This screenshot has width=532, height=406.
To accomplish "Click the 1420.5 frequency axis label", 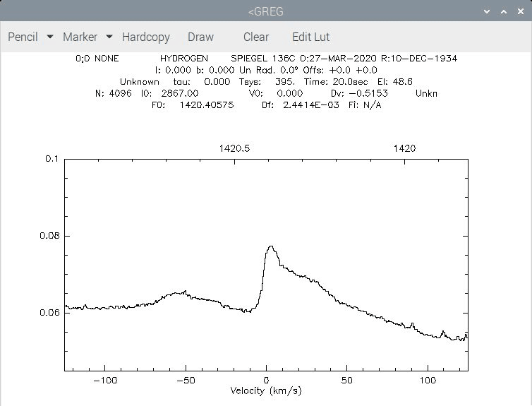I will tap(234, 148).
